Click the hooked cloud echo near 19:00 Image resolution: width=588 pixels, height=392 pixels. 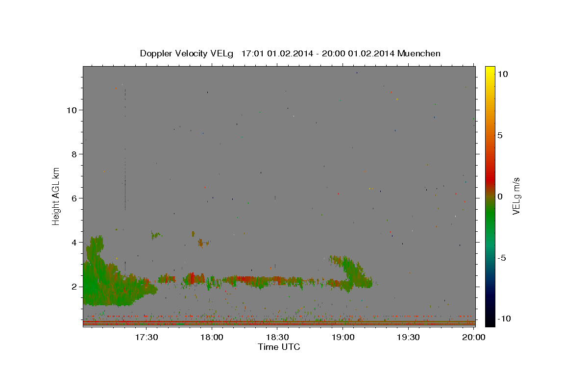352,274
